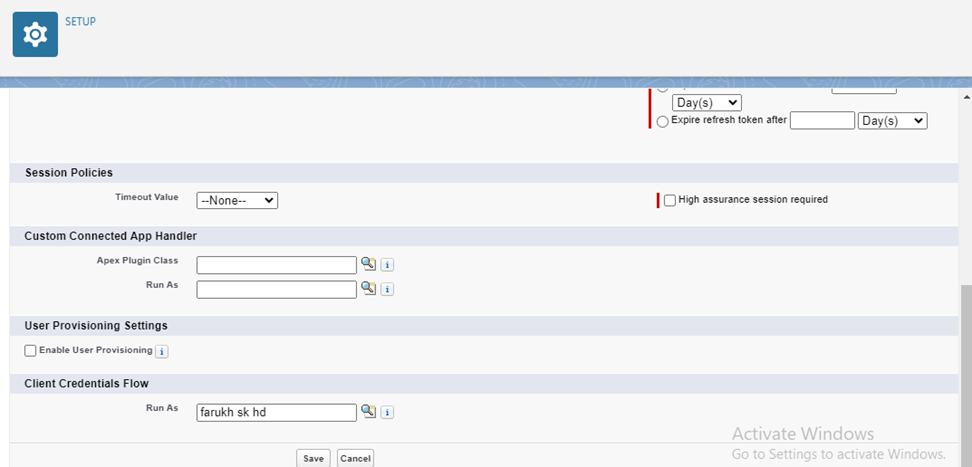The width and height of the screenshot is (972, 467).
Task: Click the scrollbar up arrow
Action: [966, 97]
